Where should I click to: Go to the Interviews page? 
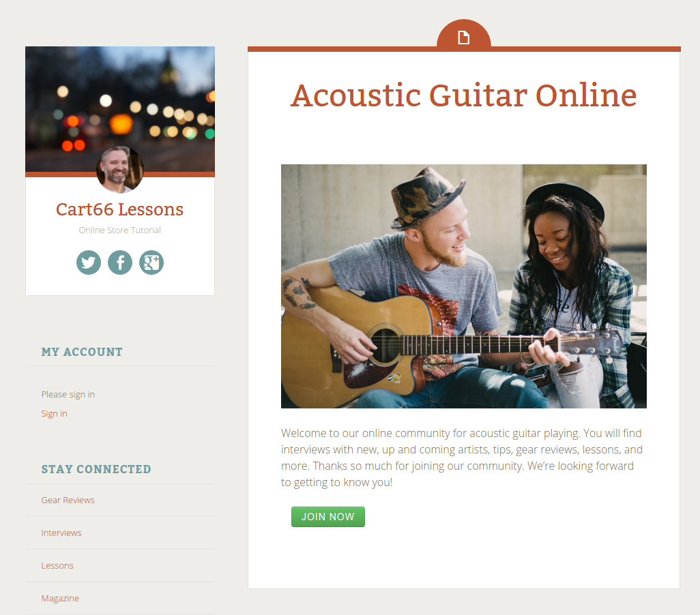61,533
